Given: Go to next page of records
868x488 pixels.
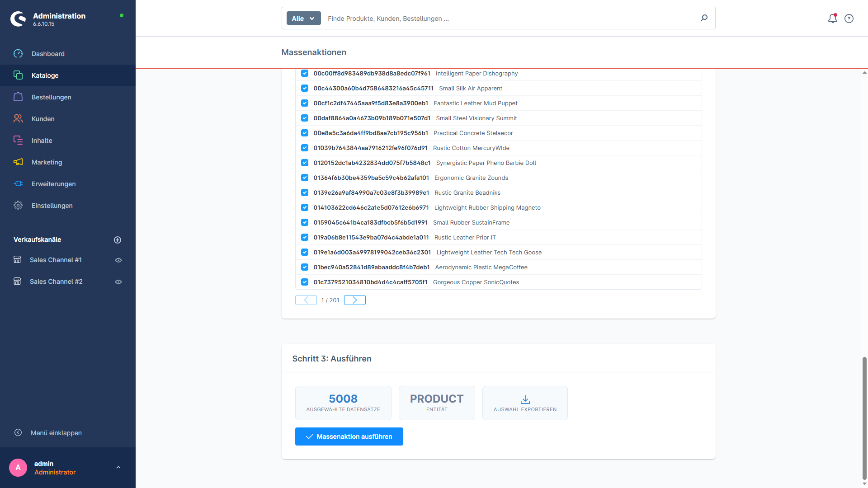Looking at the screenshot, I should pos(355,300).
